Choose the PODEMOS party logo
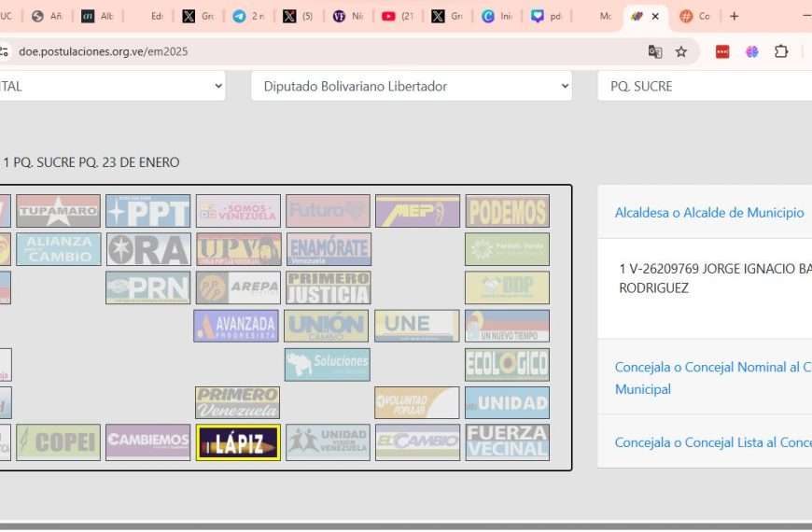Image resolution: width=812 pixels, height=532 pixels. click(507, 211)
